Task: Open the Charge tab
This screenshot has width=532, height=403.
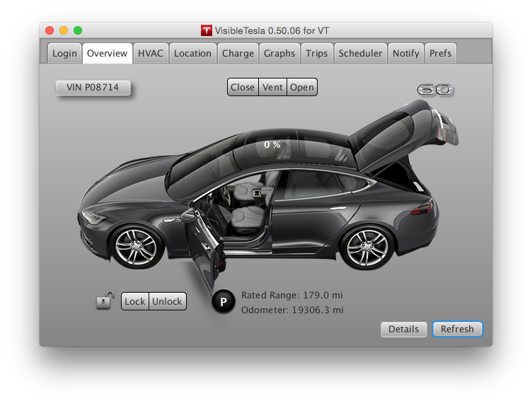Action: (x=238, y=53)
